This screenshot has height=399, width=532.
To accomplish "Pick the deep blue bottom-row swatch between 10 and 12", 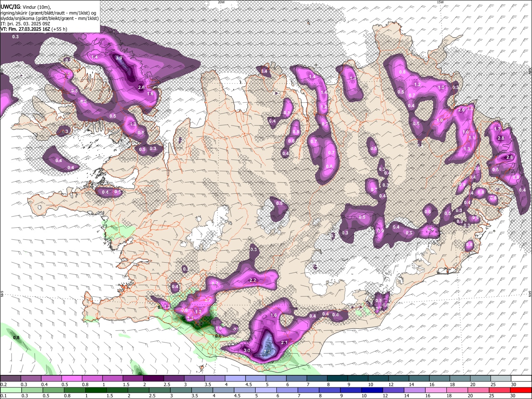I will 371,390.
